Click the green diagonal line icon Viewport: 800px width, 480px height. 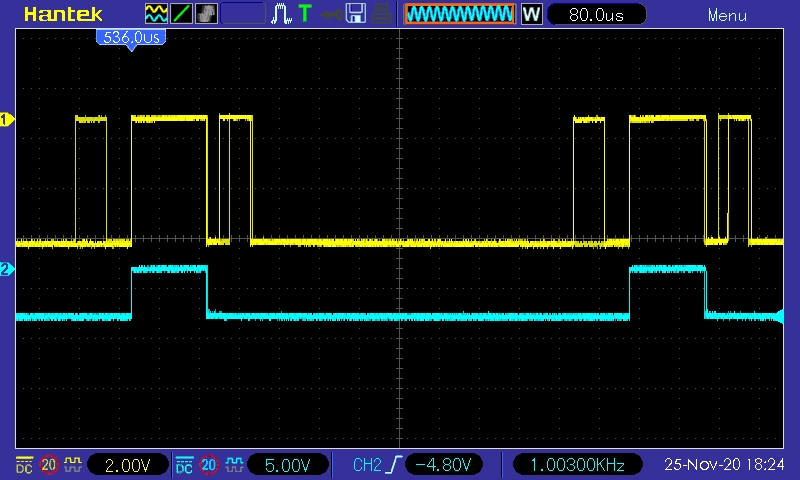(x=182, y=14)
